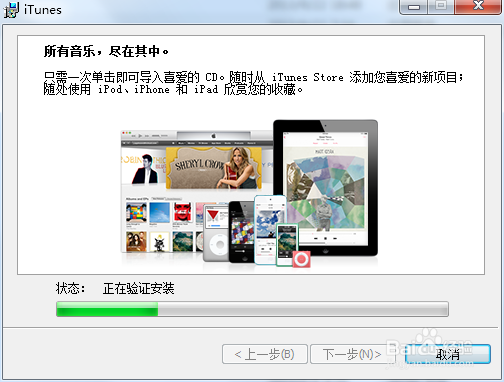This screenshot has width=504, height=382.
Task: Click the iTunes title bar text
Action: click(x=43, y=10)
